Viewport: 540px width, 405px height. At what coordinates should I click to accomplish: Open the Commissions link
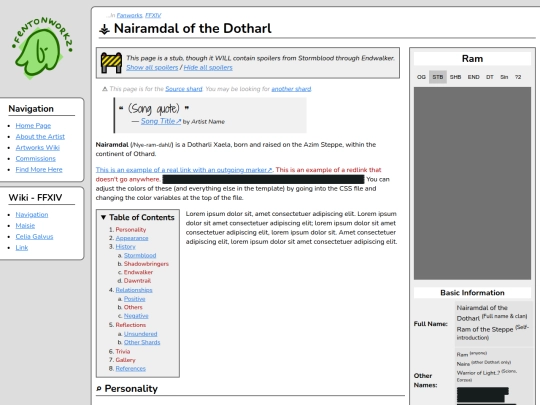(35, 159)
